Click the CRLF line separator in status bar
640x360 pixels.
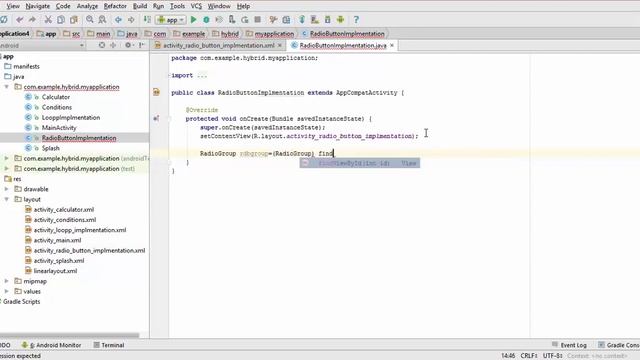coord(529,356)
